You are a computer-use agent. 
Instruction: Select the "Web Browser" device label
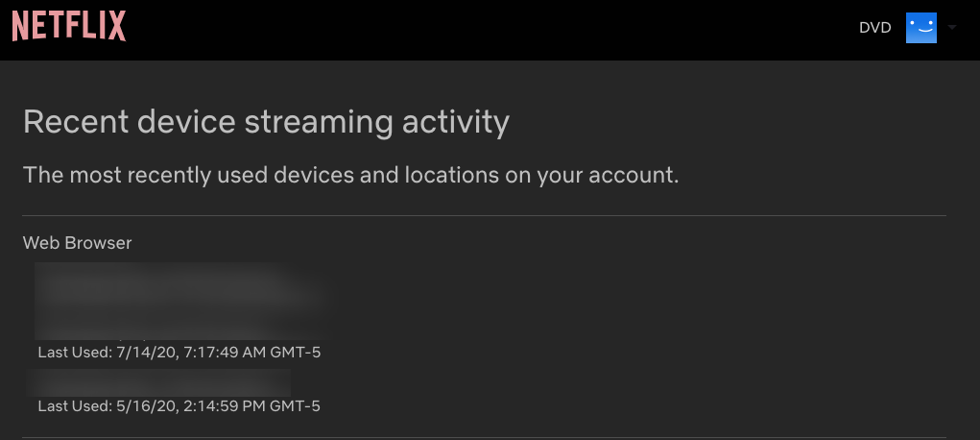point(77,243)
